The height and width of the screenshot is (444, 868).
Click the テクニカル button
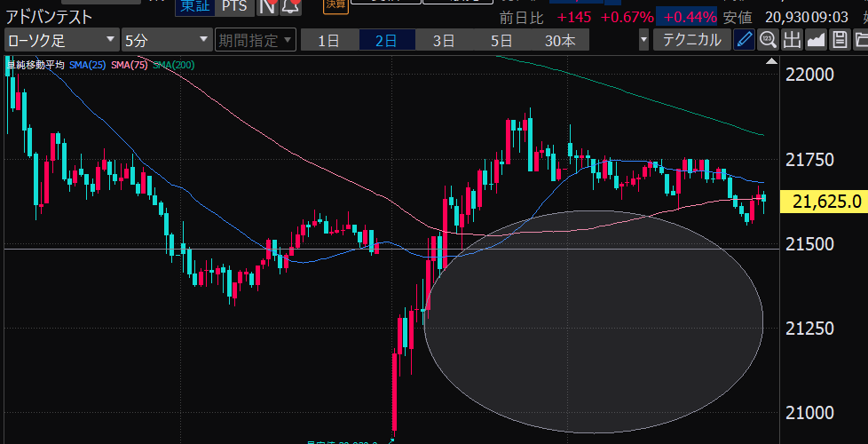(x=692, y=40)
